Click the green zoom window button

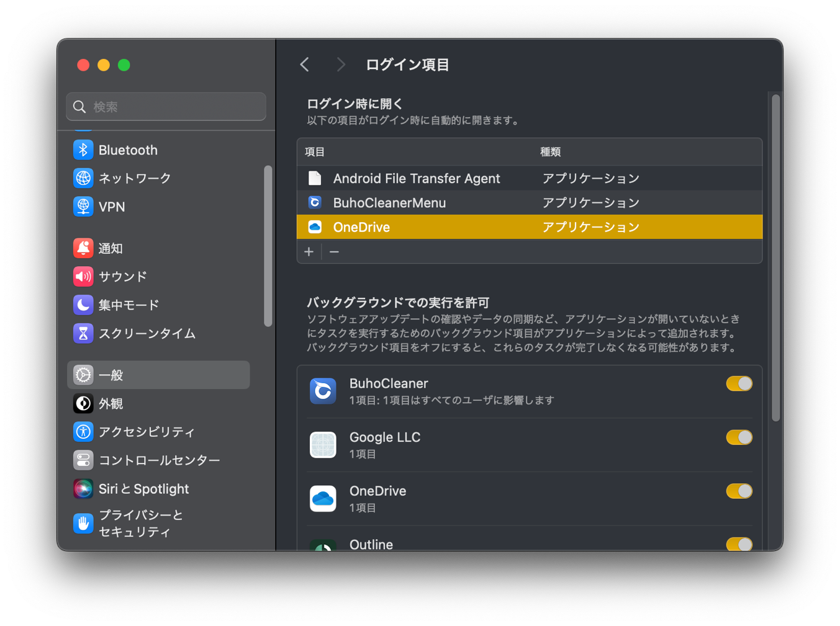(x=124, y=65)
